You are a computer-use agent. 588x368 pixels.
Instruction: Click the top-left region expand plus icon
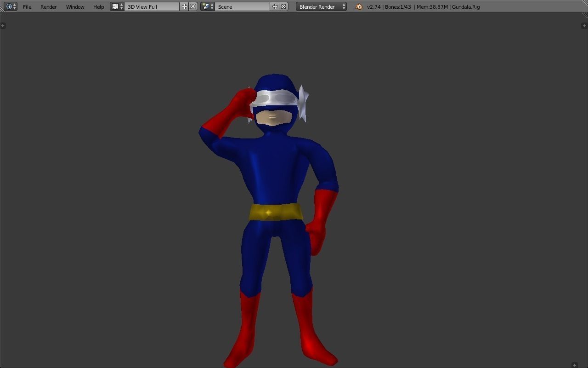[3, 25]
